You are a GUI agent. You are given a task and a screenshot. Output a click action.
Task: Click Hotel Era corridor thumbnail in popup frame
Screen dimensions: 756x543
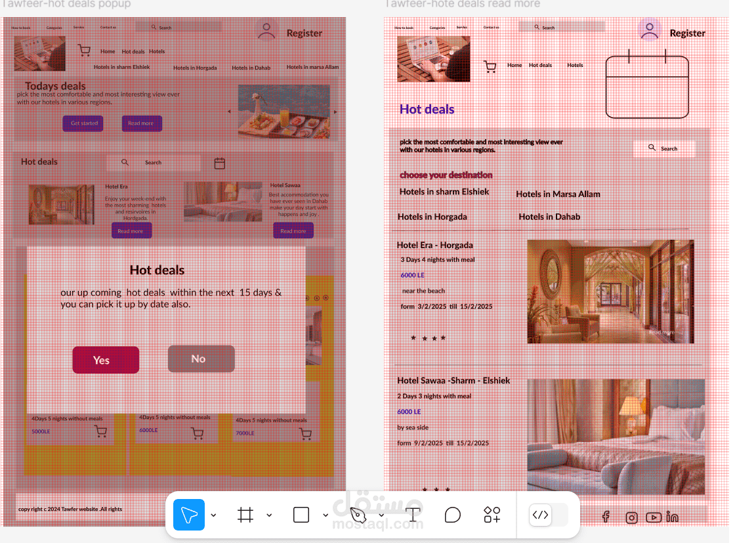point(61,204)
